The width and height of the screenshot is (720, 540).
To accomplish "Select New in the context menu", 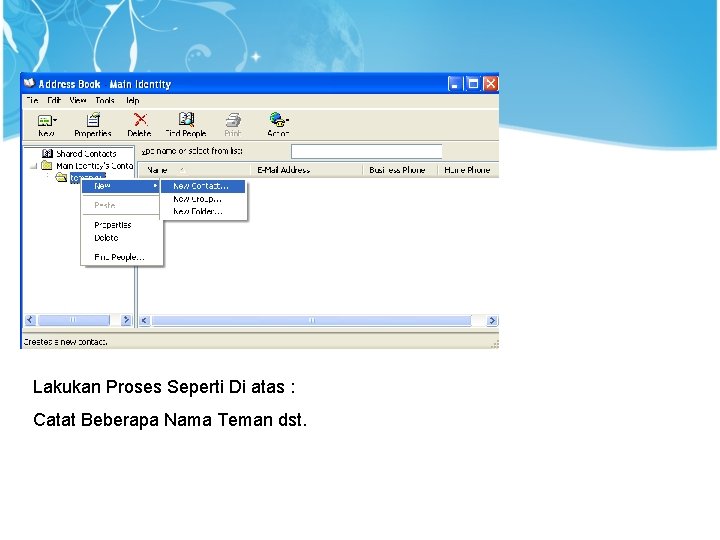I will (x=121, y=186).
